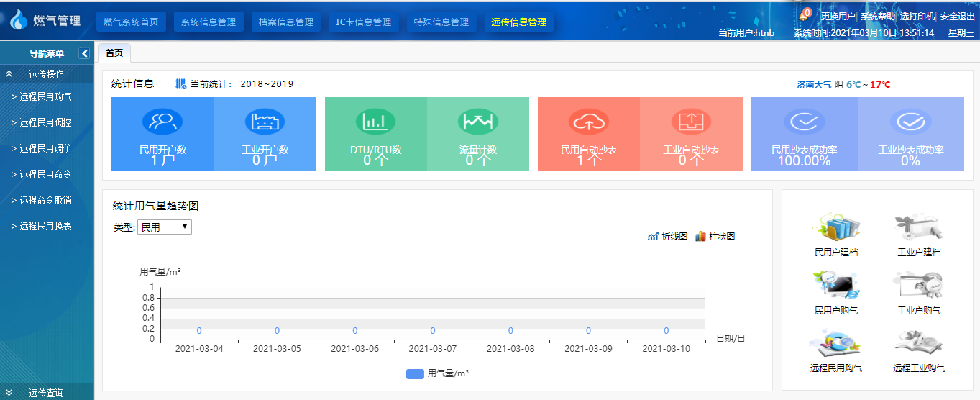
Task: Switch chart to 折线图 line view
Action: click(667, 237)
